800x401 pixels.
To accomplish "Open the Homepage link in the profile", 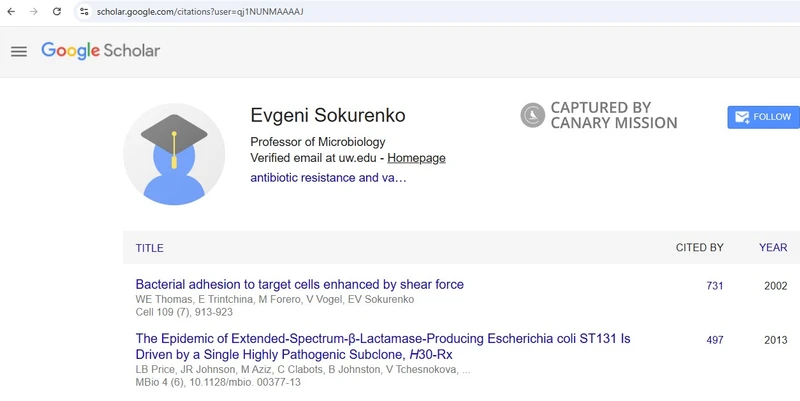I will click(416, 158).
